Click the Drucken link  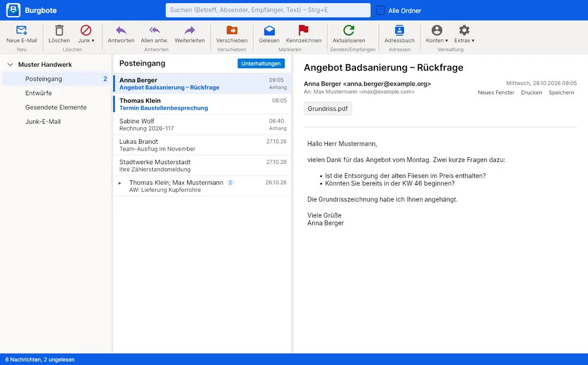531,92
